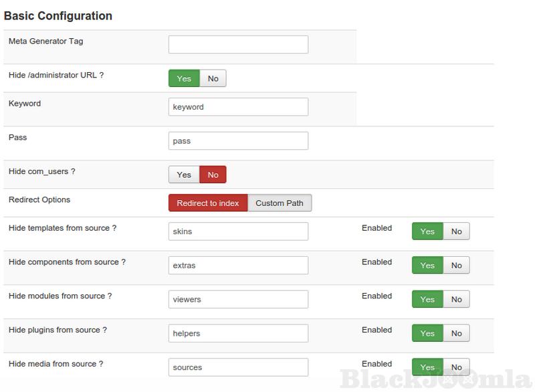The image size is (535, 392).
Task: Disable Hide templates with No
Action: pos(456,231)
